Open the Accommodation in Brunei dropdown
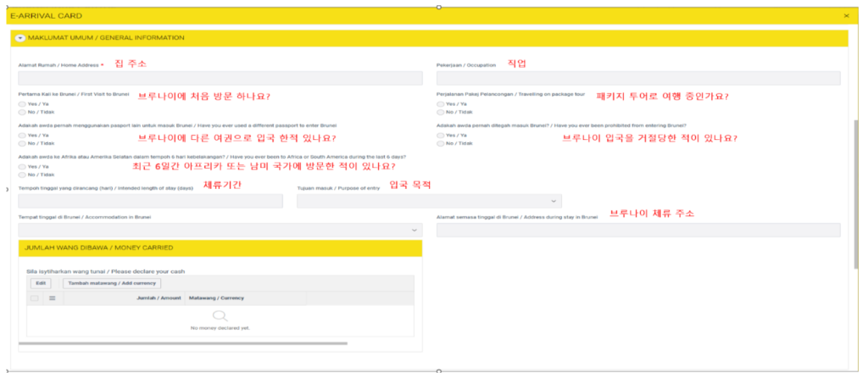Viewport: 868px width, 378px height. (220, 230)
